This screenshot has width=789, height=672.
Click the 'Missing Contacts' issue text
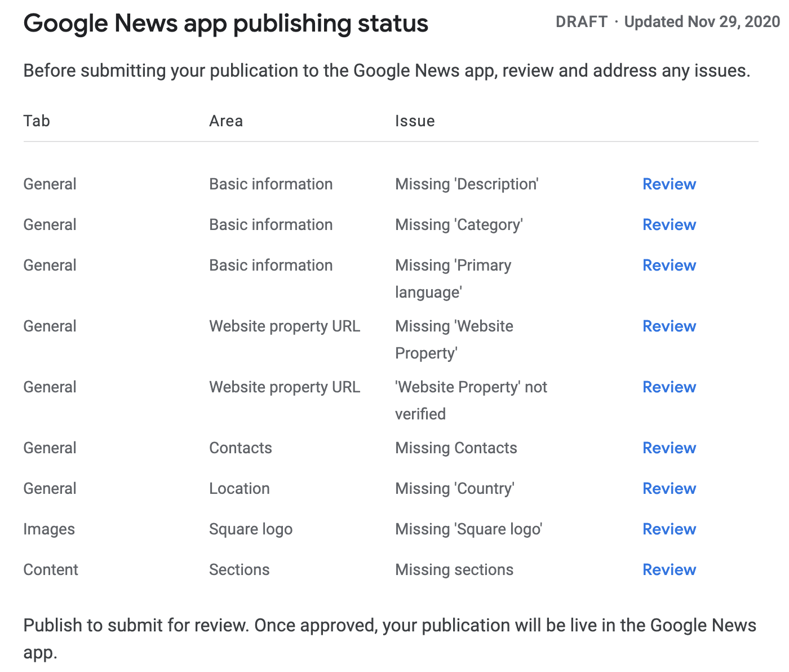tap(456, 448)
